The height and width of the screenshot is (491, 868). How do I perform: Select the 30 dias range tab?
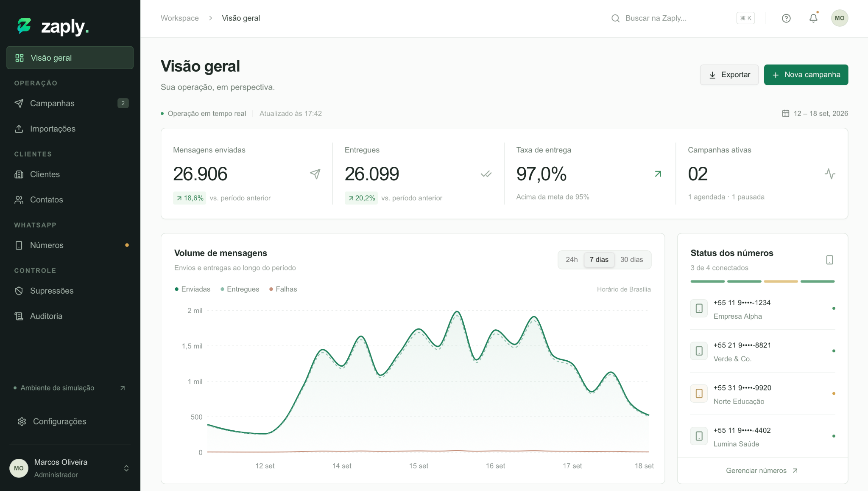coord(631,260)
